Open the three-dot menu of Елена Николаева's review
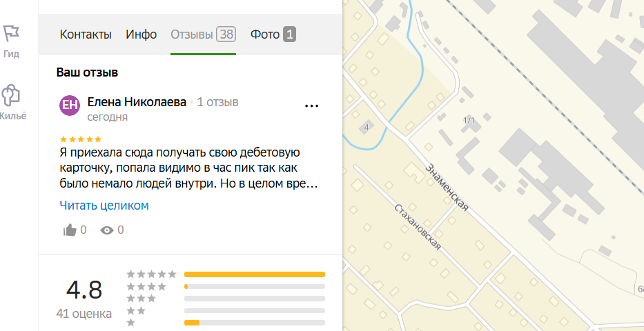Viewport: 644px width, 331px height. (312, 106)
